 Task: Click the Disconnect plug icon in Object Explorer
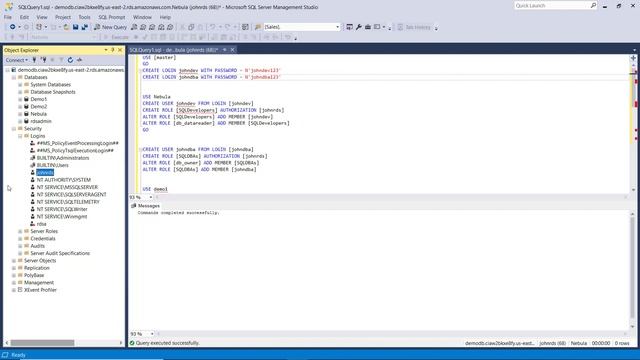[x=43, y=60]
